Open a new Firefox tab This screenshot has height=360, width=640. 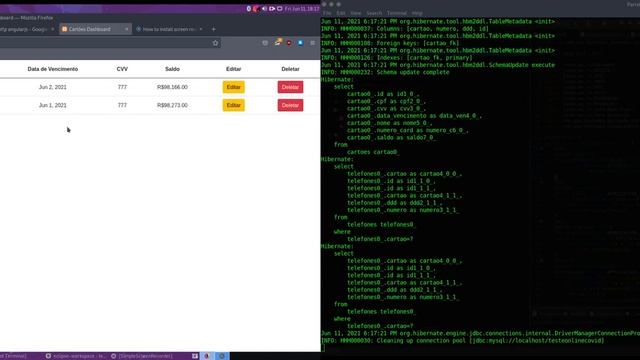(213, 29)
